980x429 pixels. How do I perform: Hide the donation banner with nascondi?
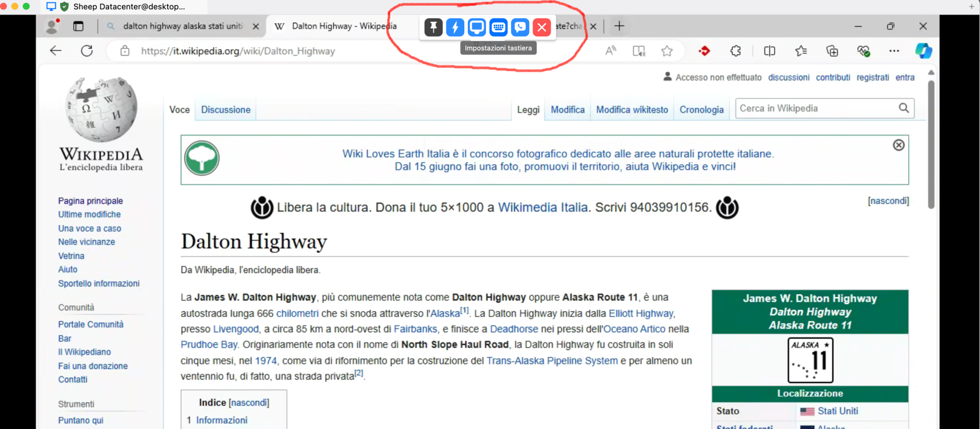pyautogui.click(x=888, y=201)
